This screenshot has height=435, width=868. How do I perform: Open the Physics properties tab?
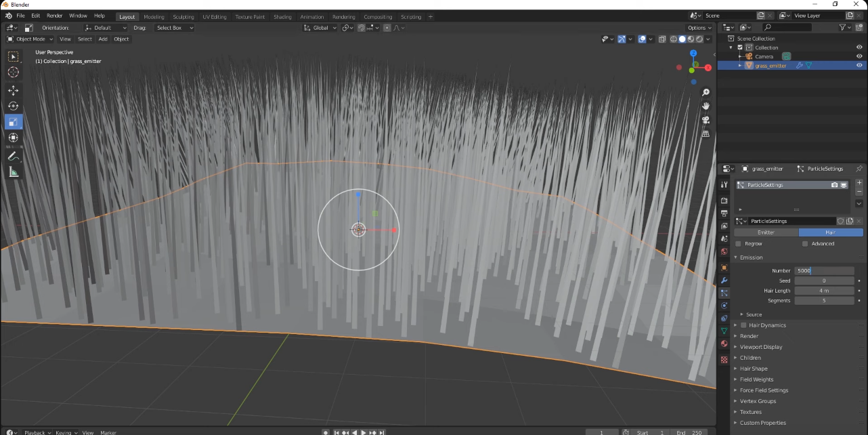point(724,306)
